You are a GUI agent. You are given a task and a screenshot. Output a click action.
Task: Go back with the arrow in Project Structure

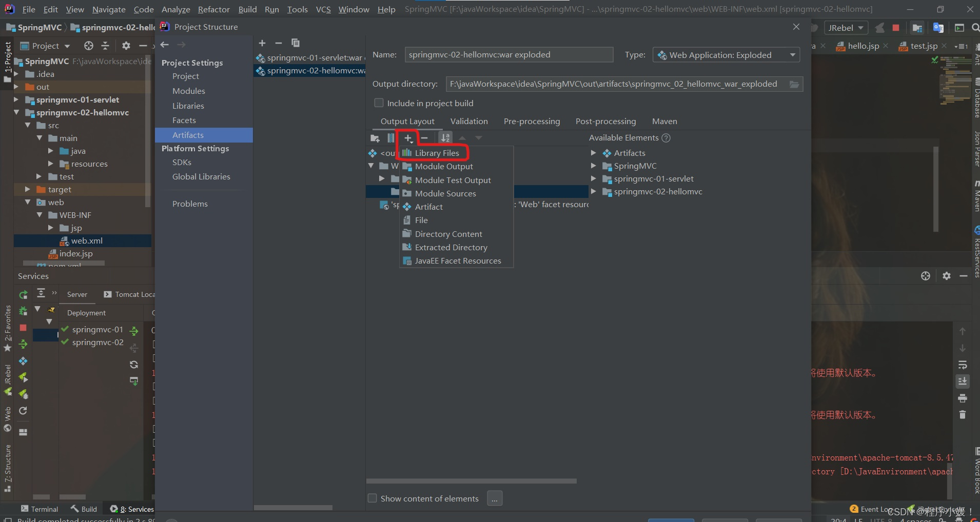165,45
